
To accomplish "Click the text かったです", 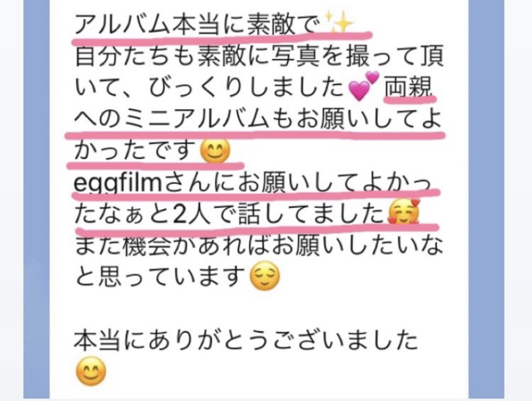I will pos(137,150).
